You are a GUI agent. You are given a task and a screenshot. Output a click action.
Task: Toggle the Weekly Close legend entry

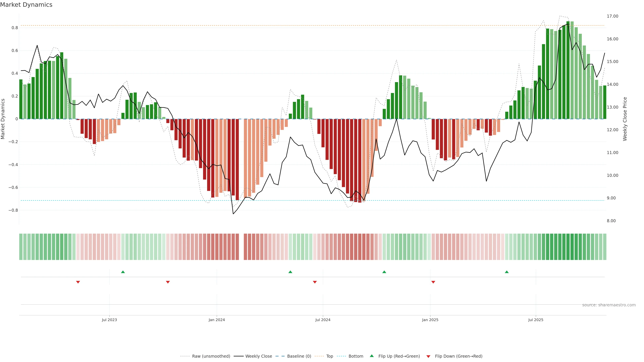(x=258, y=356)
